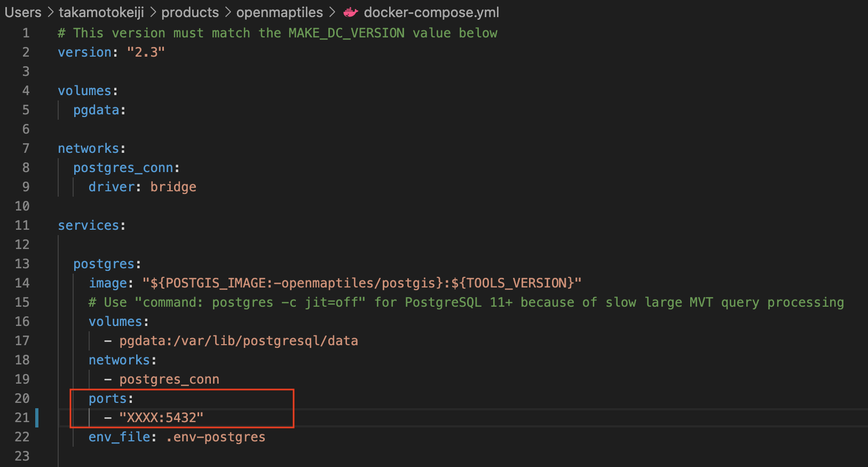
Task: Click the postgres service key
Action: pos(104,264)
